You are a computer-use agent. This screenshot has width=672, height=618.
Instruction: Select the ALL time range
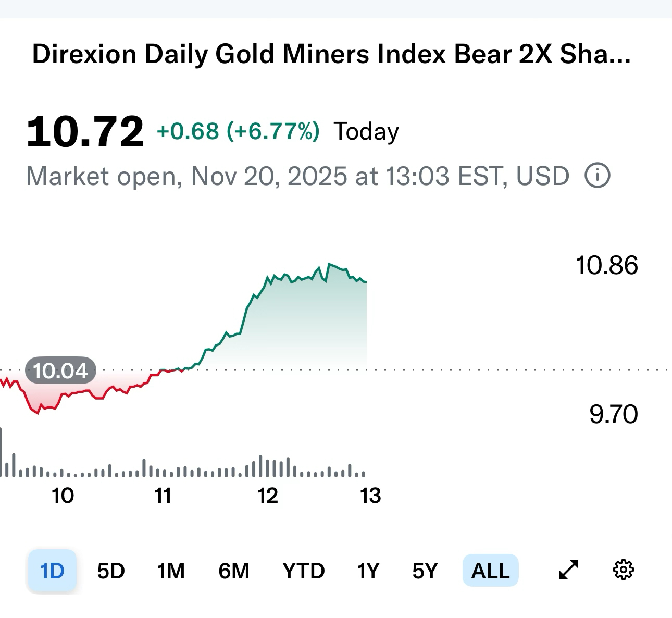490,571
